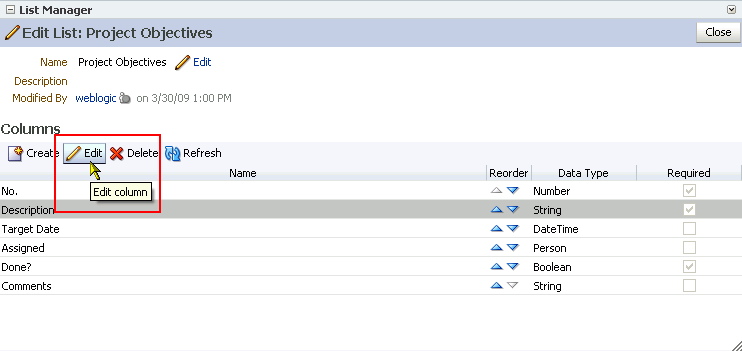
Task: Click the Refresh label in the toolbar
Action: pyautogui.click(x=202, y=153)
